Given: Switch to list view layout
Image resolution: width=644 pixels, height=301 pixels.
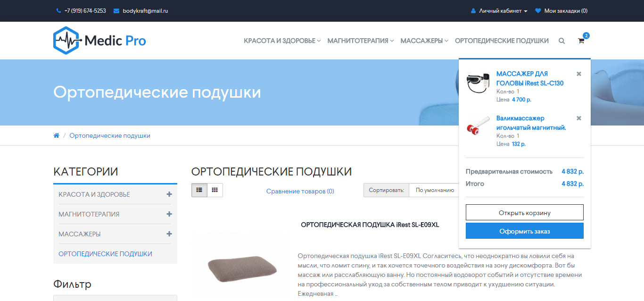Looking at the screenshot, I should [x=199, y=190].
